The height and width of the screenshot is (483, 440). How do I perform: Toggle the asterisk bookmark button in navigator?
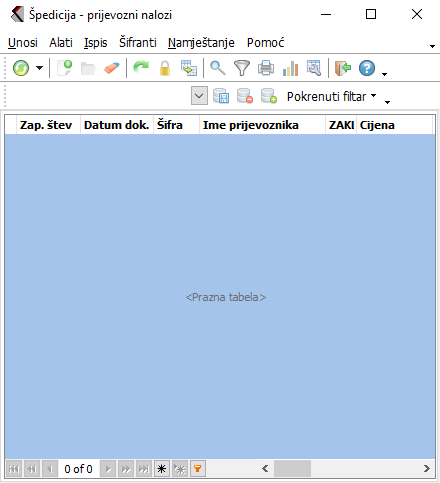click(x=162, y=469)
